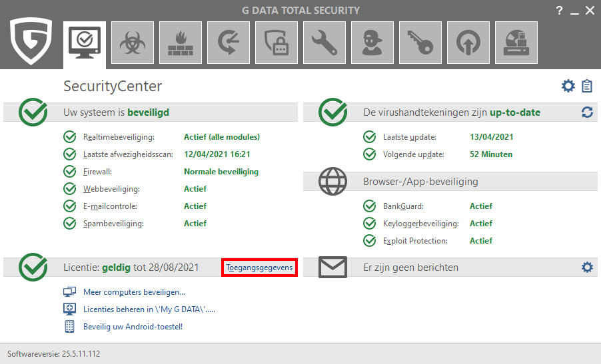Click the Webbeveiliging label
The height and width of the screenshot is (364, 601).
coord(111,189)
